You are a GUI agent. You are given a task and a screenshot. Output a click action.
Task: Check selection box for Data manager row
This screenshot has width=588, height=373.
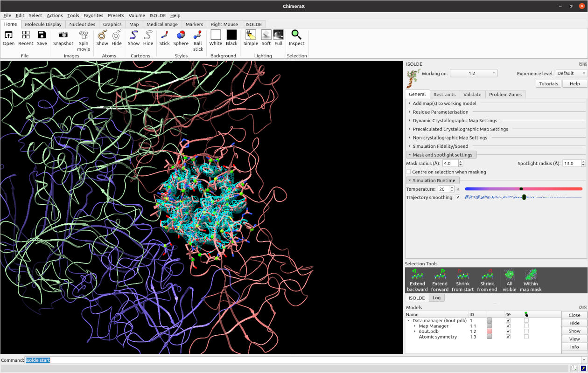tap(526, 321)
